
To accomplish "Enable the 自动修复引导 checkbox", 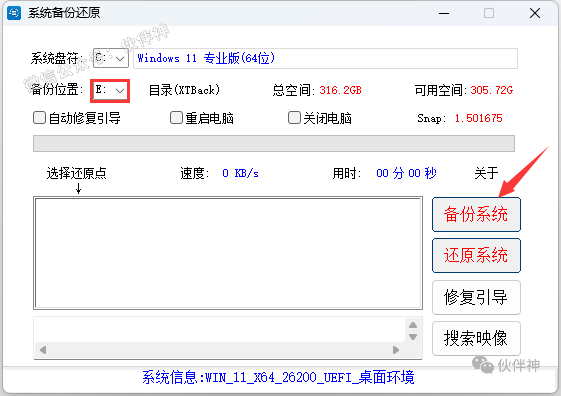I will (39, 118).
